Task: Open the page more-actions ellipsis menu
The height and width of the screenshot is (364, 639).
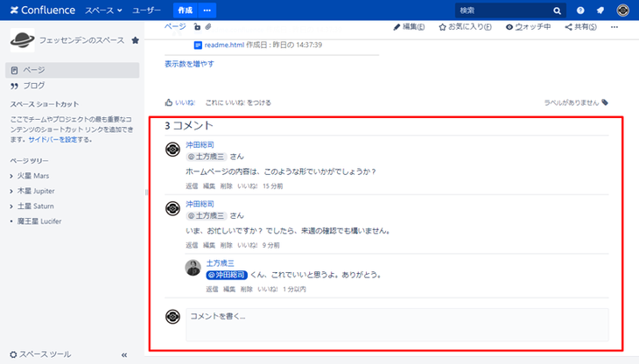Action: (614, 27)
